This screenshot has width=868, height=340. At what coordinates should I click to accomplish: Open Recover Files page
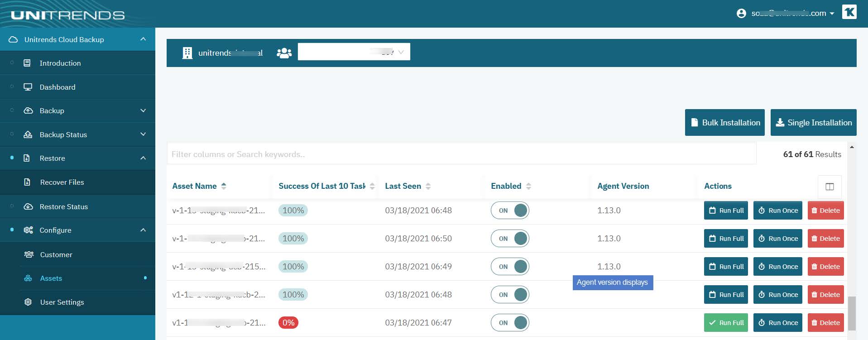[62, 182]
